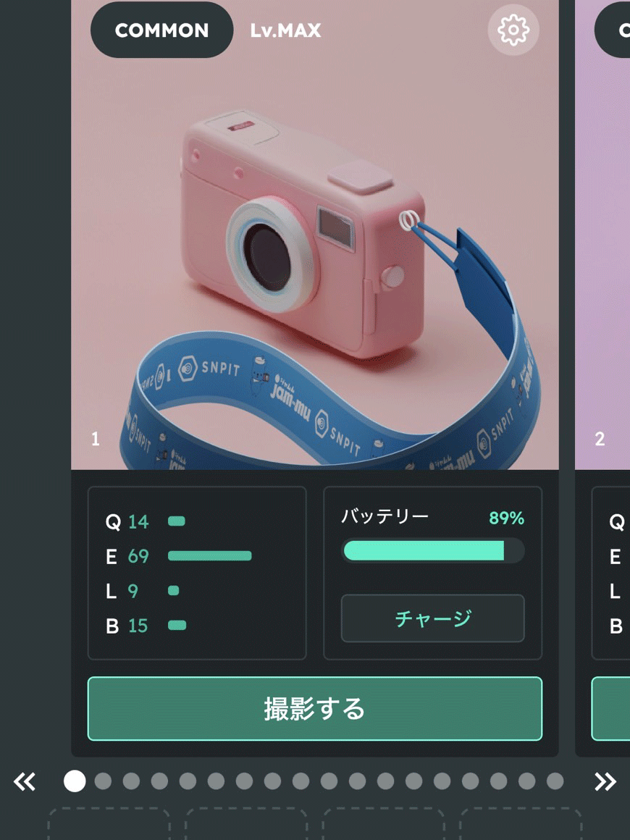The image size is (630, 840).
Task: Click the B 15 stat row
Action: [x=146, y=625]
